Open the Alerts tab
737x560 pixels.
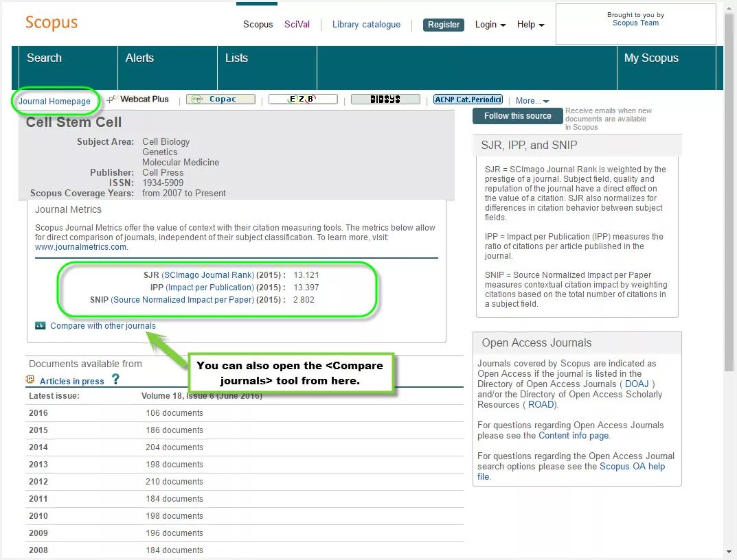[168, 68]
